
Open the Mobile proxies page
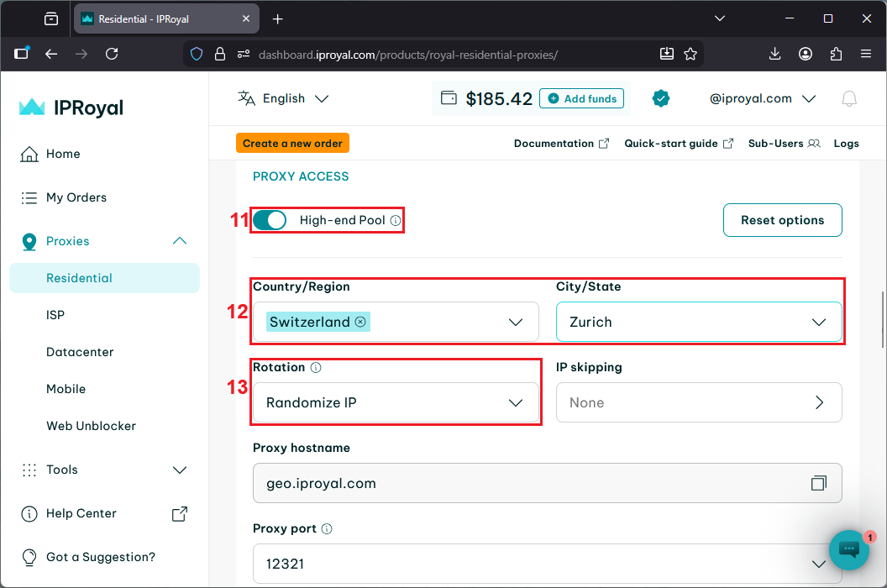[x=66, y=389]
